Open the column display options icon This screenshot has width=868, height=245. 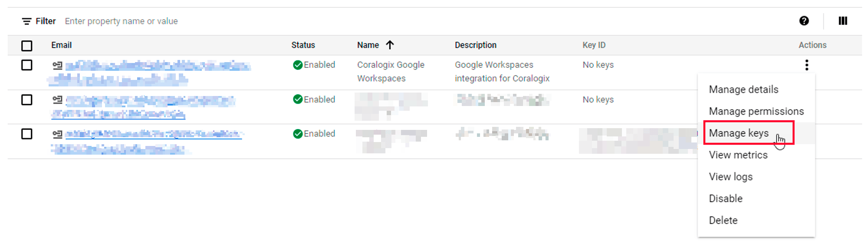coord(843,21)
